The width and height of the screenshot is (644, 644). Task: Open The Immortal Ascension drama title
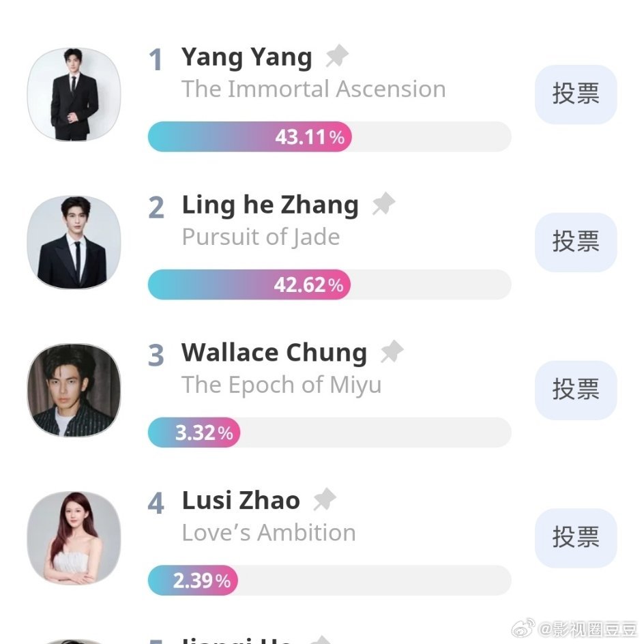pos(314,89)
